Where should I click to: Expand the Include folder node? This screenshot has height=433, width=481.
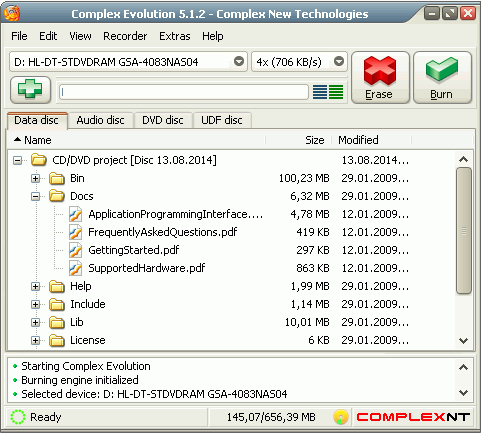(x=35, y=304)
